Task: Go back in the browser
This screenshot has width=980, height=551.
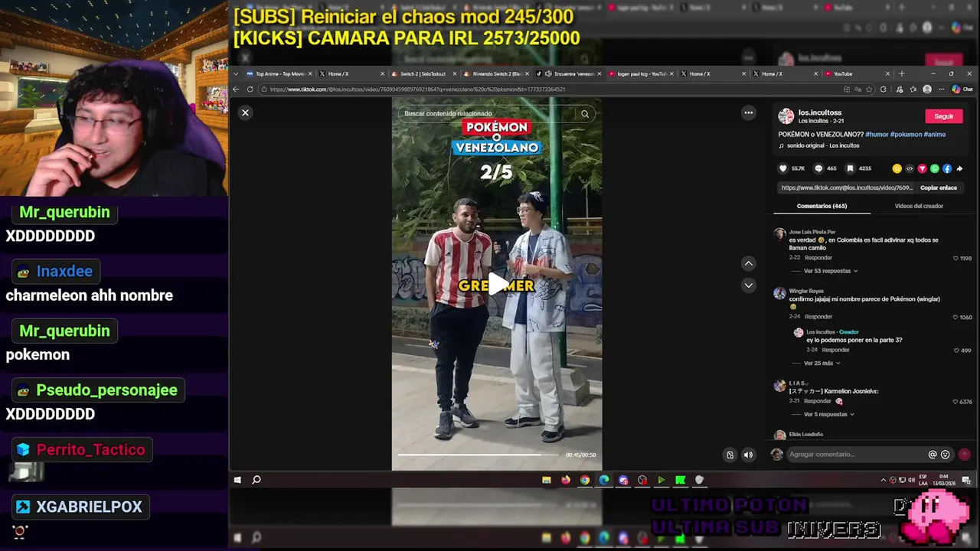Action: pyautogui.click(x=237, y=89)
